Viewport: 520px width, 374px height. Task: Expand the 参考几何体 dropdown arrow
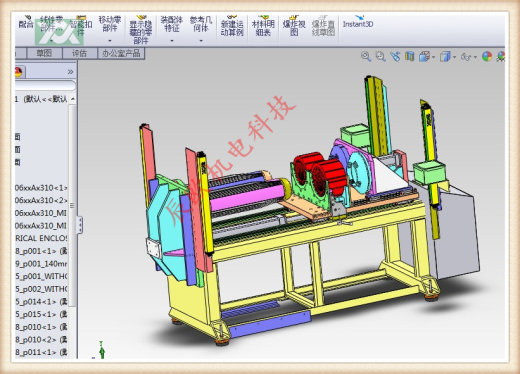coord(201,41)
